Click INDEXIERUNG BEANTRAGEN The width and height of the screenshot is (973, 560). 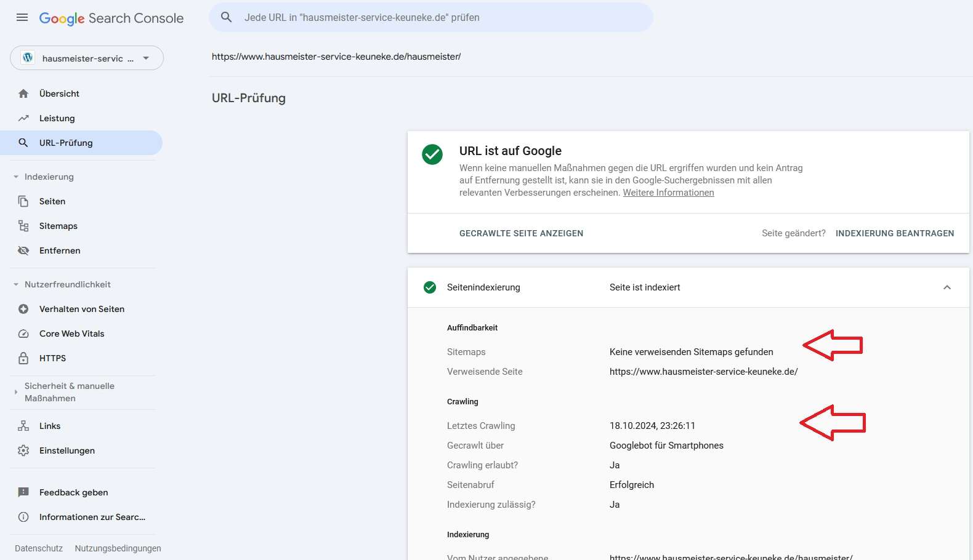[x=895, y=233]
